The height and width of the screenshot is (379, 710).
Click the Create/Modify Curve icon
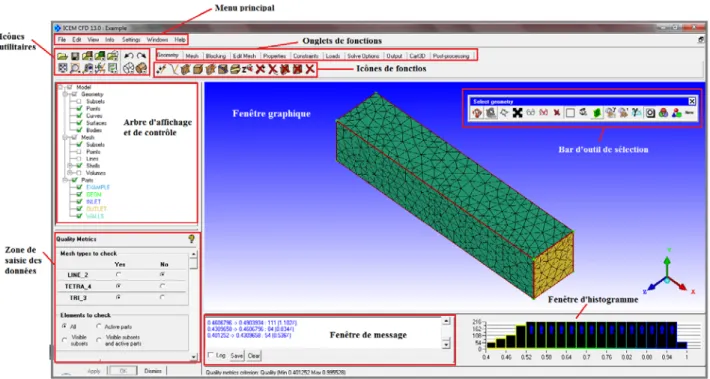173,70
